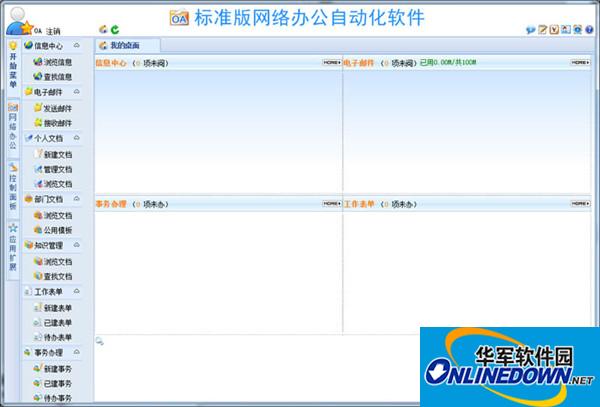Click the picture icon in header toolbar

coord(566,29)
